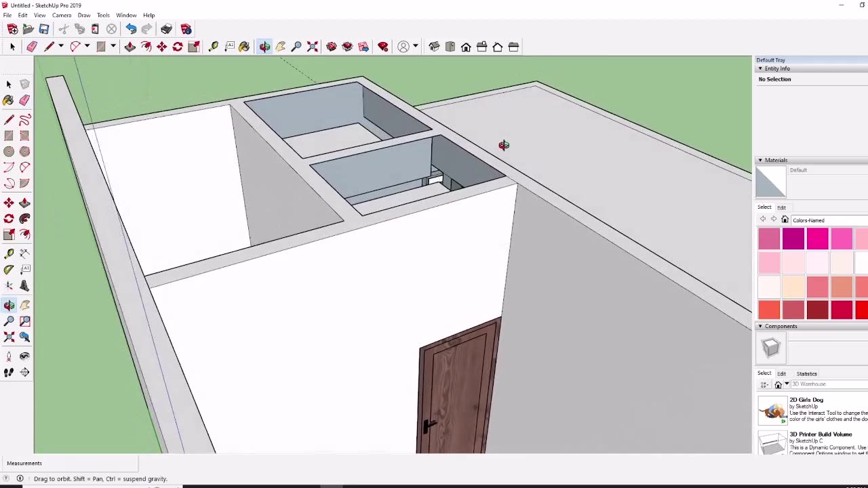Select the Zoom Window tool
Screen dimensions: 868x488
pos(24,321)
